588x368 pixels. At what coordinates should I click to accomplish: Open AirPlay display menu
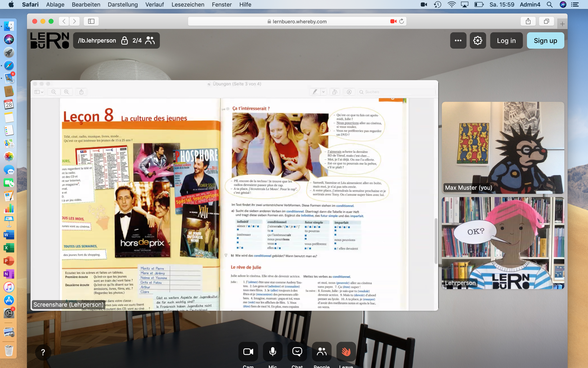click(x=464, y=4)
